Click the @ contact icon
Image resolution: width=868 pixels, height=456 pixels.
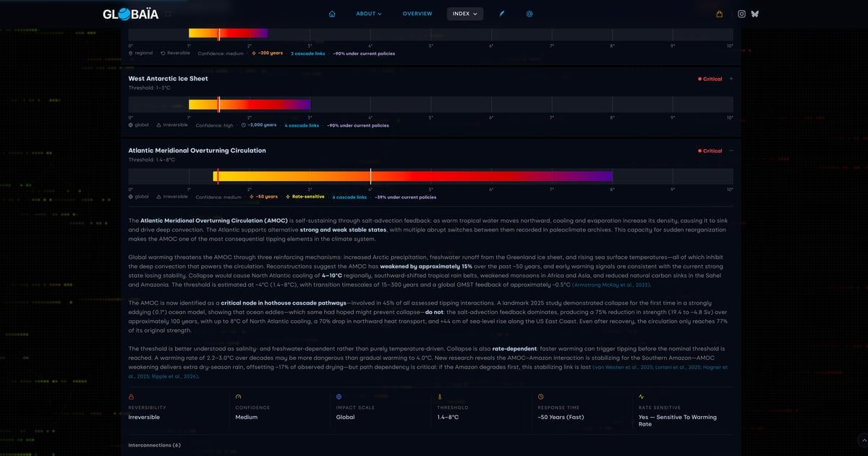[529, 14]
